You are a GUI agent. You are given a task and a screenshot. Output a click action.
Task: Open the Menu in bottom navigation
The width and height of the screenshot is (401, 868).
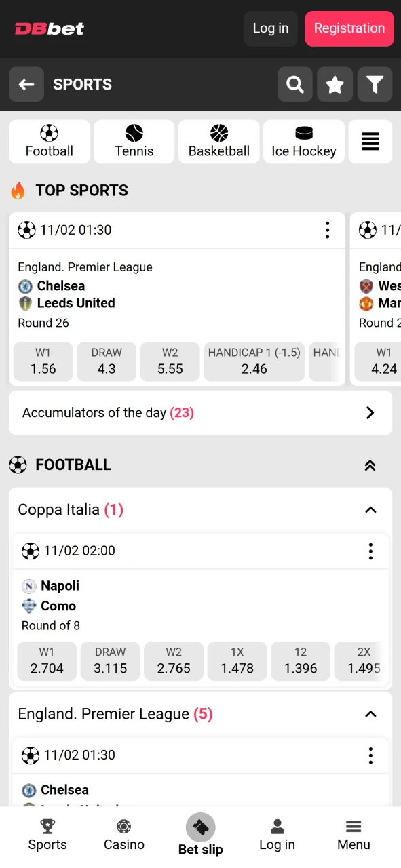(x=354, y=834)
